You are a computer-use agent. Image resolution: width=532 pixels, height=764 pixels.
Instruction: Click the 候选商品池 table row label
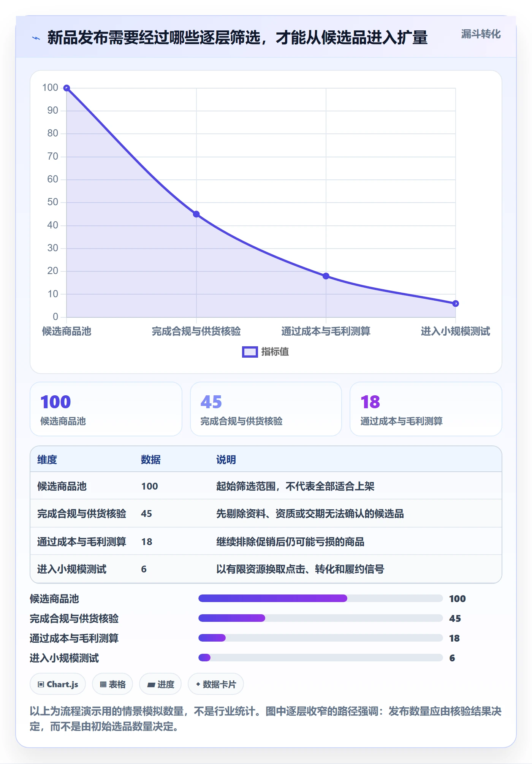pyautogui.click(x=62, y=486)
